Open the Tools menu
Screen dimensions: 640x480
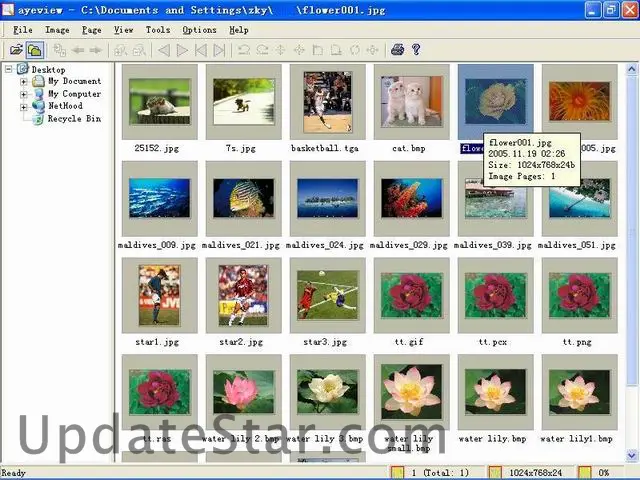click(158, 30)
